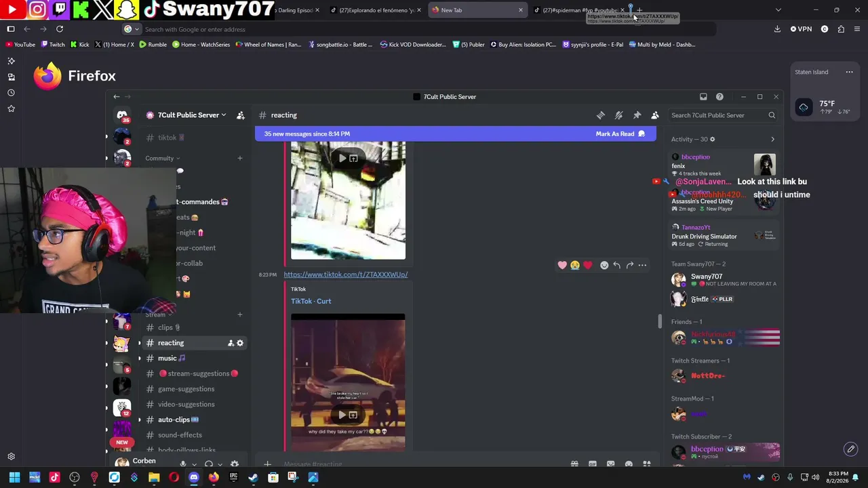Toggle headphone deafen in Discord user panel
This screenshot has height=488, width=868.
[209, 464]
